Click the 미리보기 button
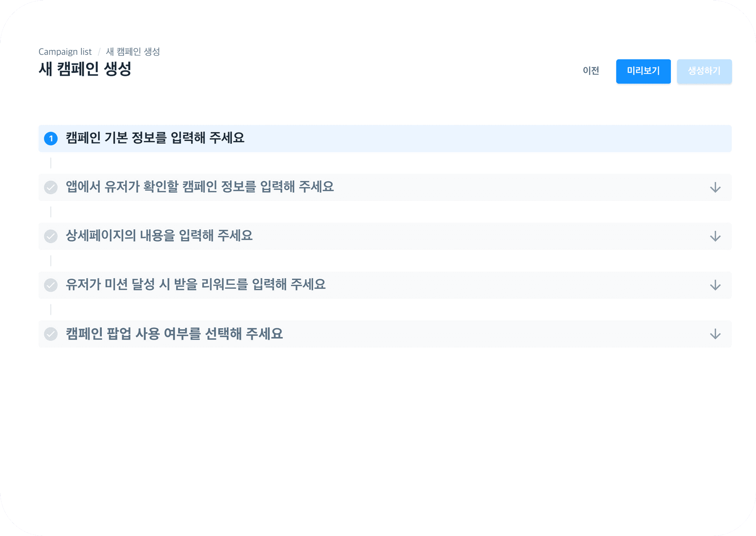Image resolution: width=756 pixels, height=536 pixels. point(643,71)
